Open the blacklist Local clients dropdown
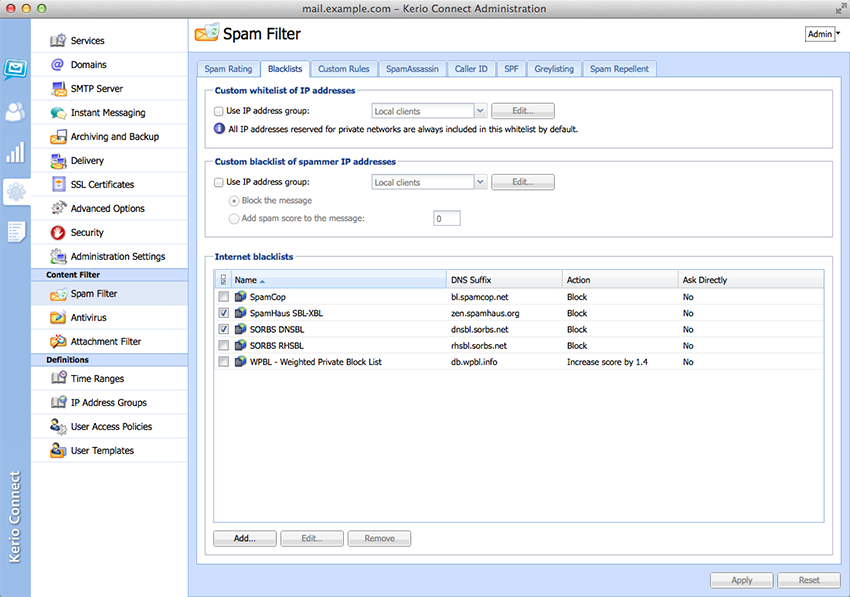Viewport: 850px width, 597px height. (481, 183)
